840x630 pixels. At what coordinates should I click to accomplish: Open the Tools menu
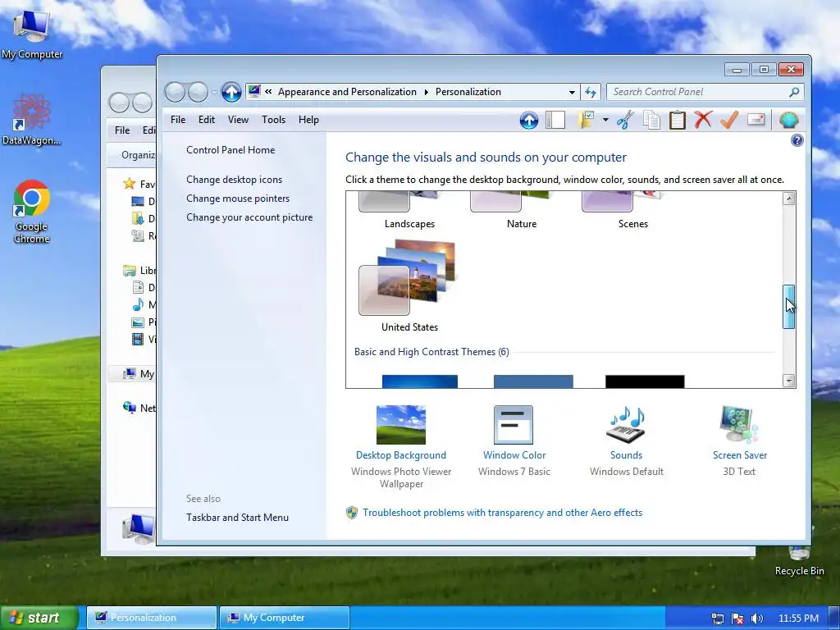point(273,120)
